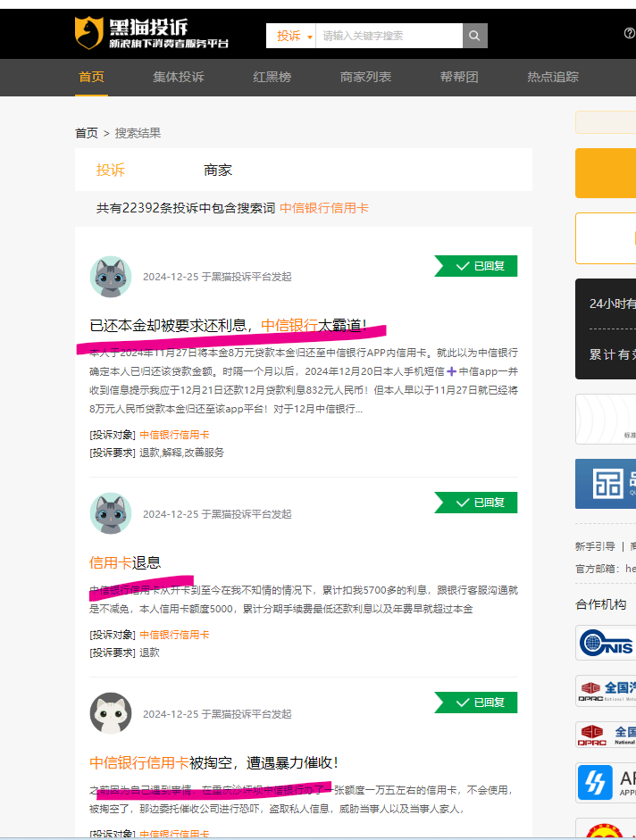Click 新手引导 link in sidebar
This screenshot has width=636, height=840.
[x=595, y=546]
